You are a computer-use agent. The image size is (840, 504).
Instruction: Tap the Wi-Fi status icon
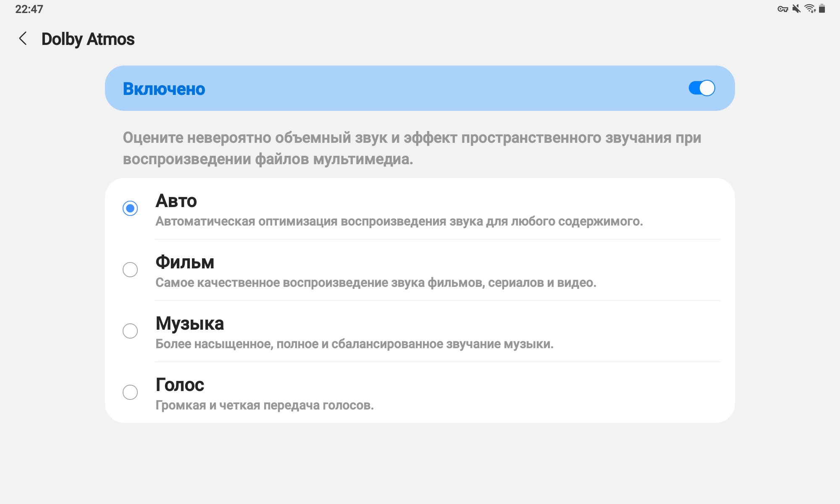tap(810, 9)
